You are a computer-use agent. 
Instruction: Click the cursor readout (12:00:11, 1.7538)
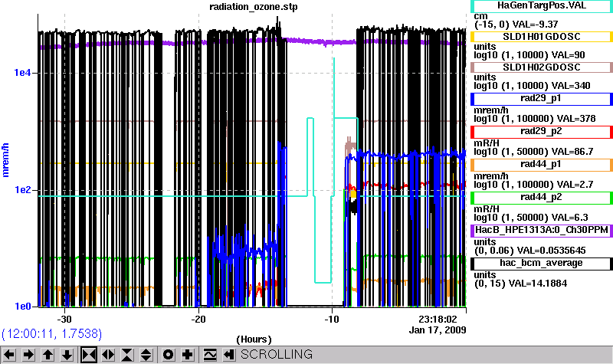tap(52, 333)
